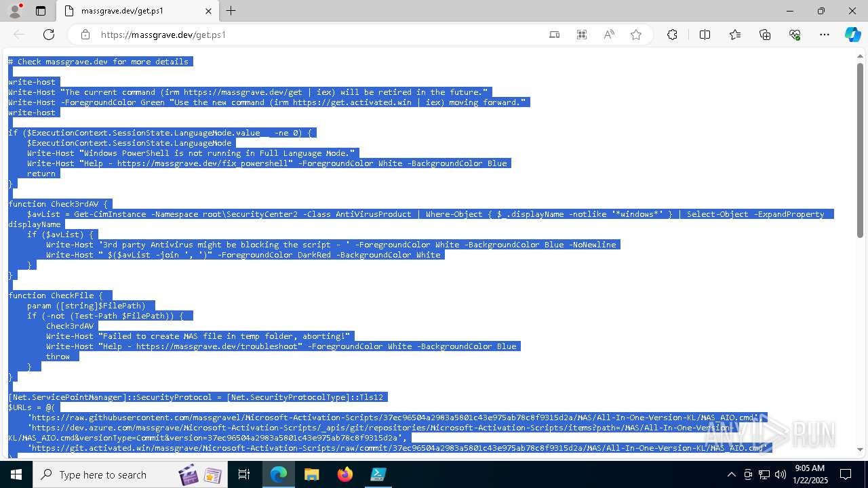
Task: Select the massgrave.dev/get.ps1 tab
Action: click(137, 11)
